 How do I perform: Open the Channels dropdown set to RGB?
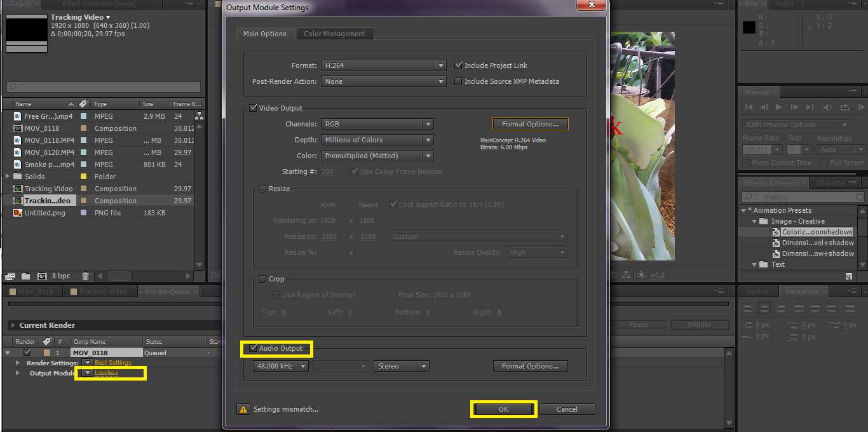(x=377, y=123)
